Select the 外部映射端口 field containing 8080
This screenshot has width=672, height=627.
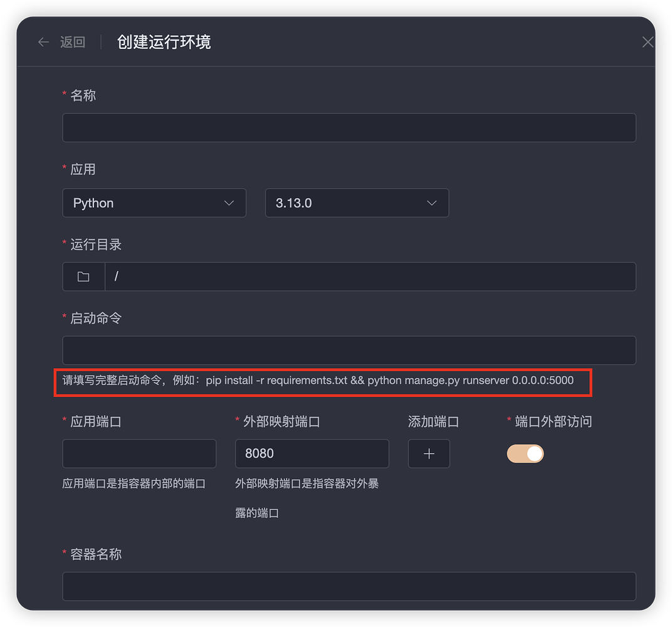pos(312,453)
